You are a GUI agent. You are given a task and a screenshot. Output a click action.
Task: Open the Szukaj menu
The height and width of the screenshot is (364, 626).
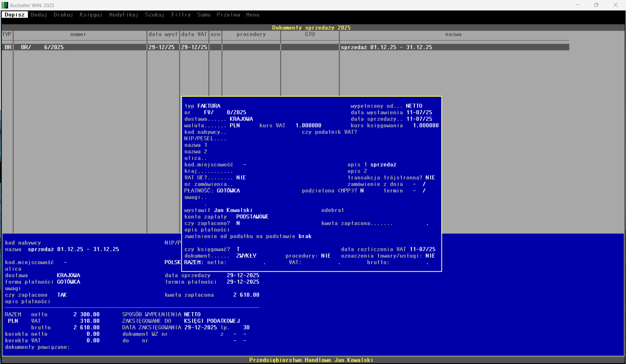[x=155, y=15]
